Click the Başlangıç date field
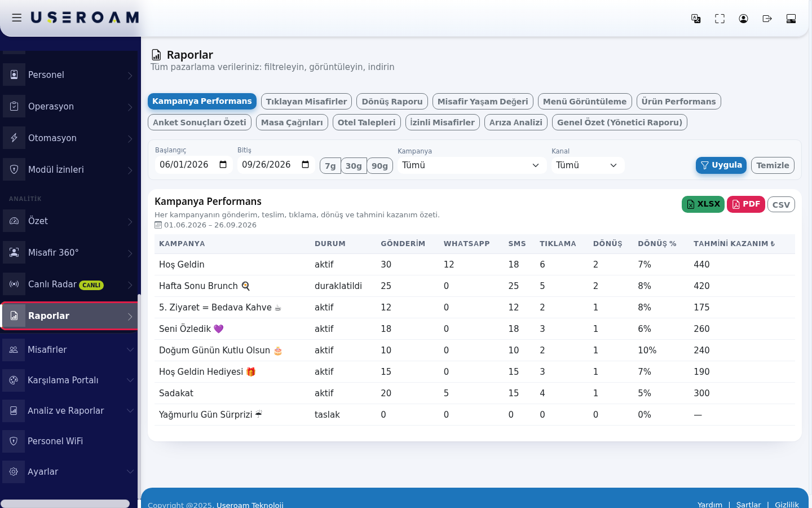 [193, 165]
